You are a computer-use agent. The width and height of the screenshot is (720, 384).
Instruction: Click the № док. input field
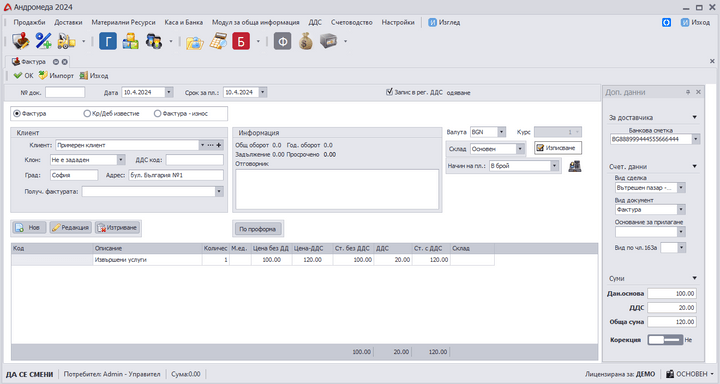coord(65,92)
